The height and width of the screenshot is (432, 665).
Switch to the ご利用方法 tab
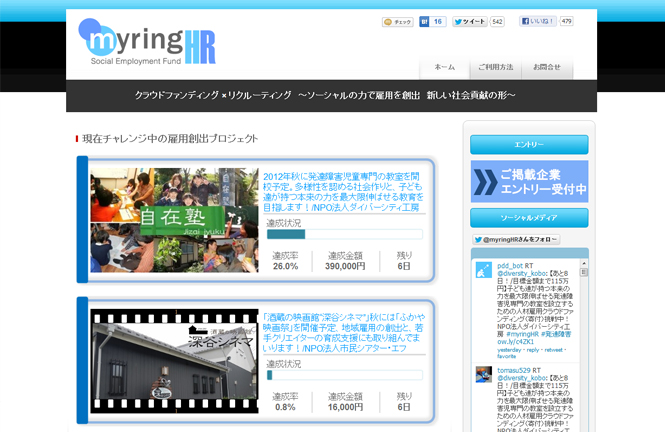[x=496, y=67]
